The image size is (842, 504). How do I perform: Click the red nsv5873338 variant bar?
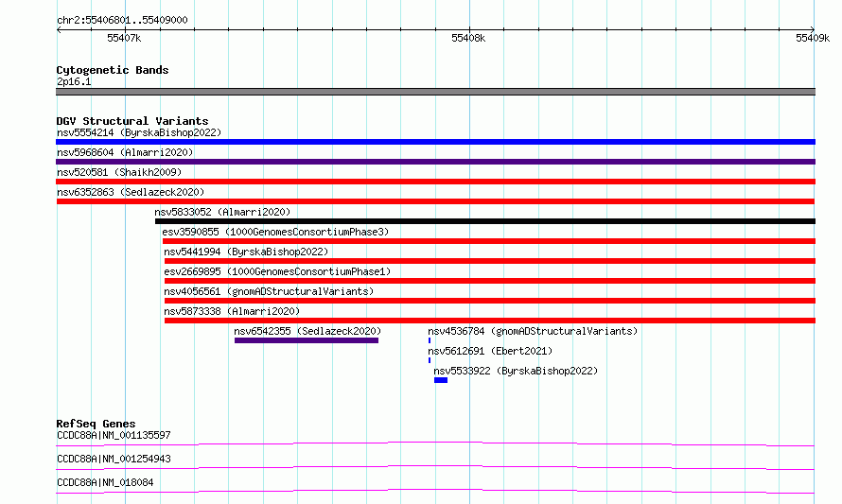click(x=490, y=321)
